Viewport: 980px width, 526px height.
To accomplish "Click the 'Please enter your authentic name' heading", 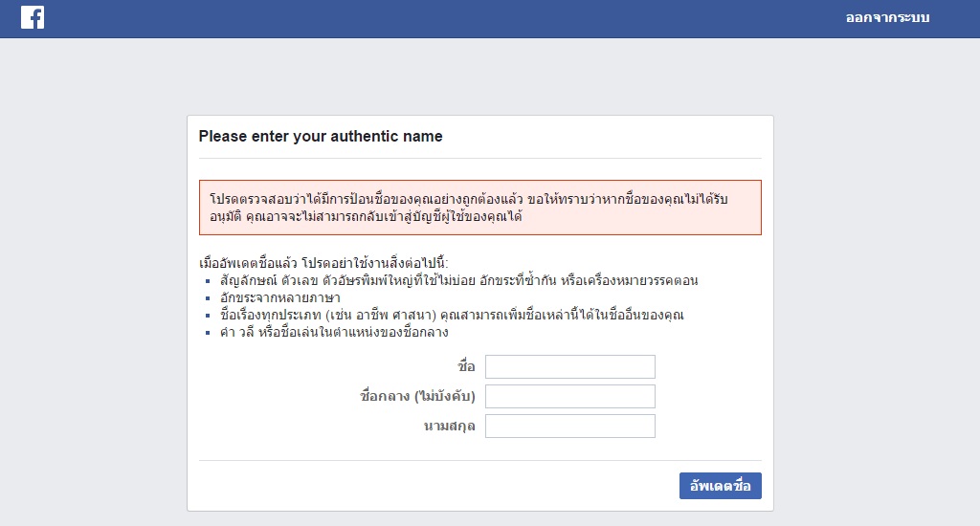I will (321, 136).
